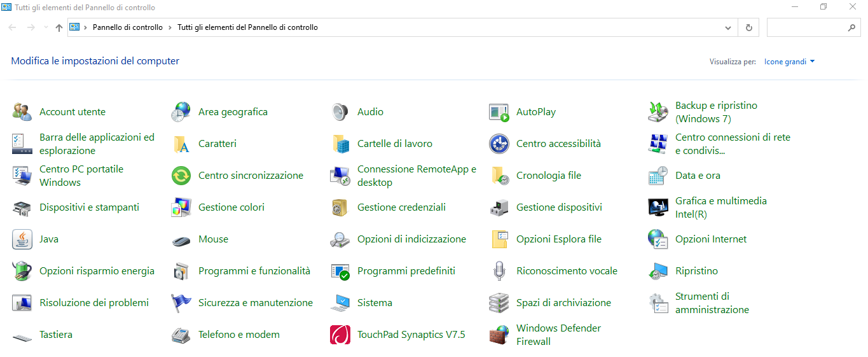Refresh the Control Panel view
This screenshot has width=868, height=357.
748,28
